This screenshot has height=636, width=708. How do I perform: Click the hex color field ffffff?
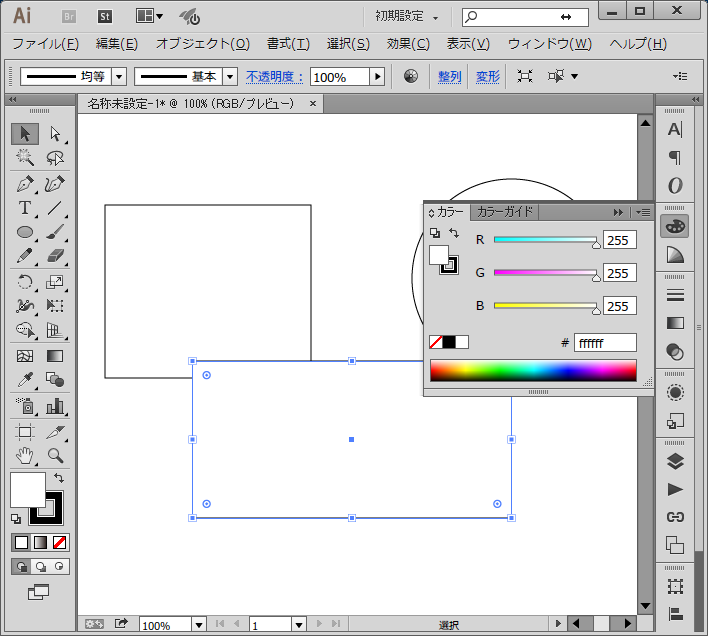pos(605,343)
